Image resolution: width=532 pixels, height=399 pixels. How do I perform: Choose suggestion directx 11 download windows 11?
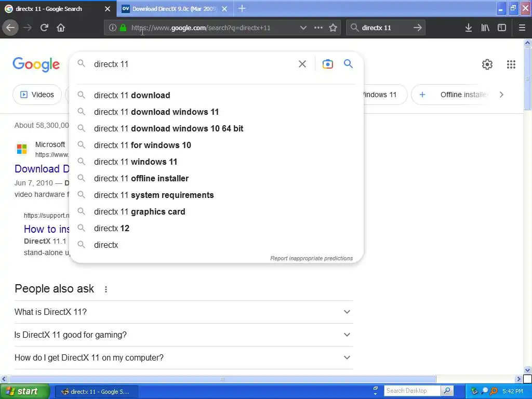tap(216, 112)
